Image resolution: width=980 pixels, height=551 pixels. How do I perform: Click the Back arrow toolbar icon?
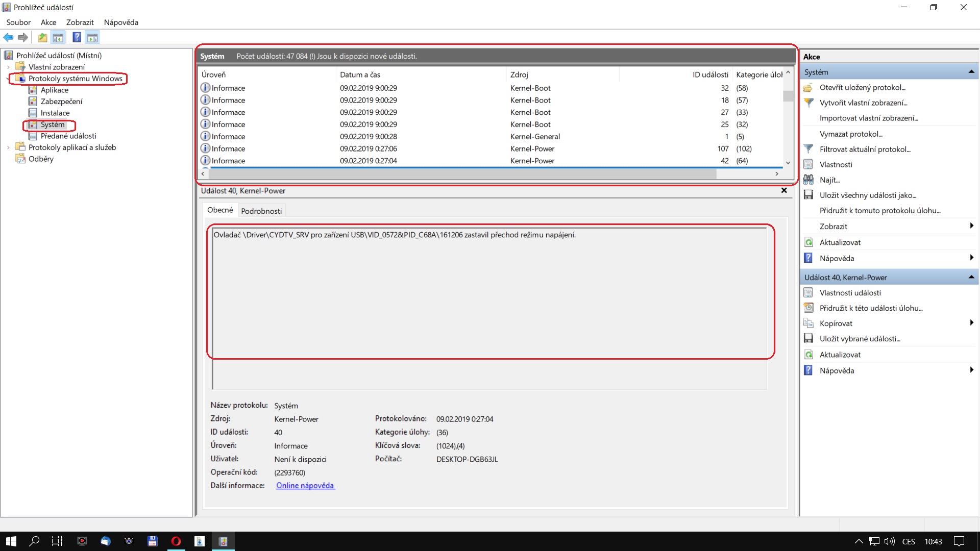coord(8,37)
